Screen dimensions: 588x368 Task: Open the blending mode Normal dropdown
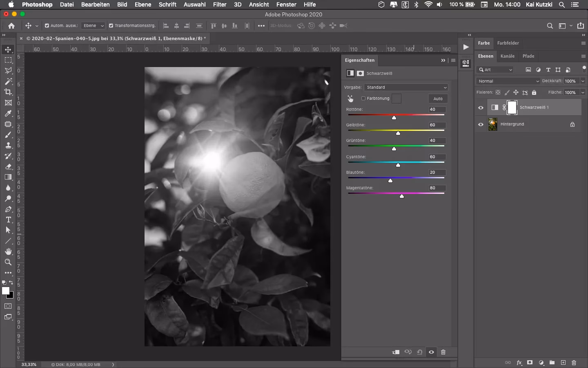pyautogui.click(x=508, y=81)
